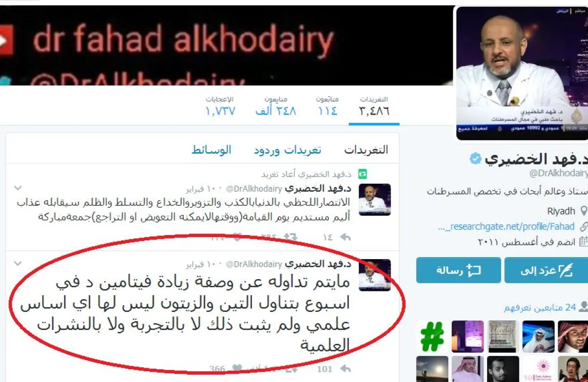588x382 pixels.
Task: Click the reply arrow on the circled tweet
Action: pyautogui.click(x=345, y=368)
